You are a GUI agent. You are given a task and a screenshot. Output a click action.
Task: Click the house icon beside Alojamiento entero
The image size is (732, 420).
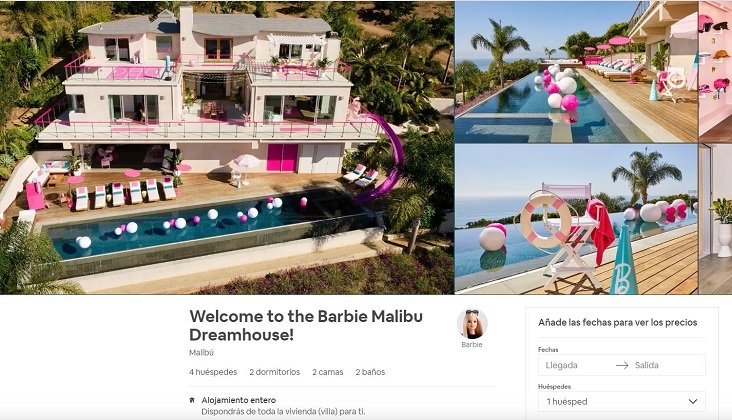192,400
